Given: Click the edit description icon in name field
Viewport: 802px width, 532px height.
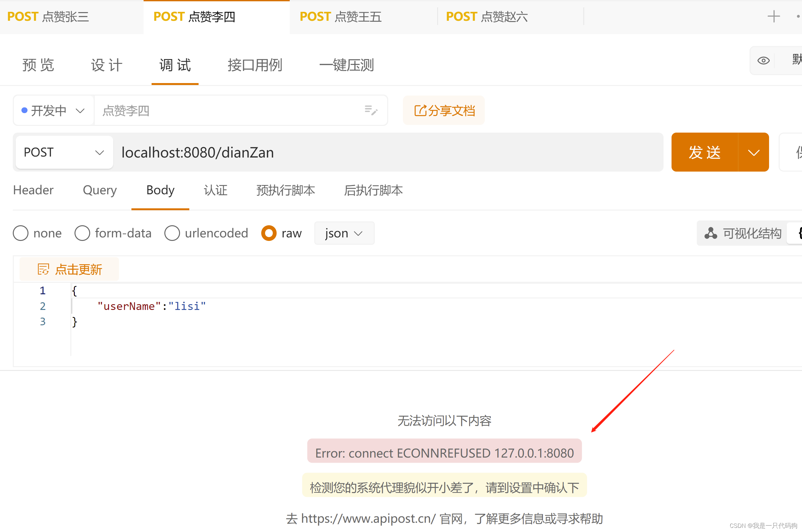Looking at the screenshot, I should pyautogui.click(x=371, y=110).
